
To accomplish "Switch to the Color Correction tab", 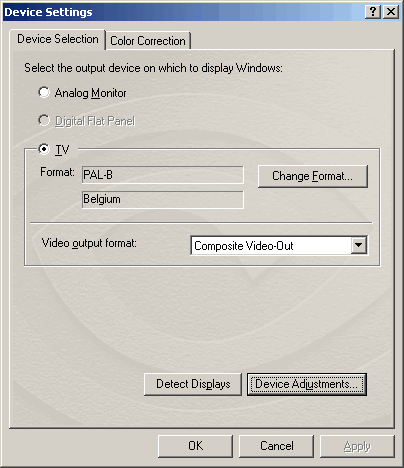I will coord(148,41).
